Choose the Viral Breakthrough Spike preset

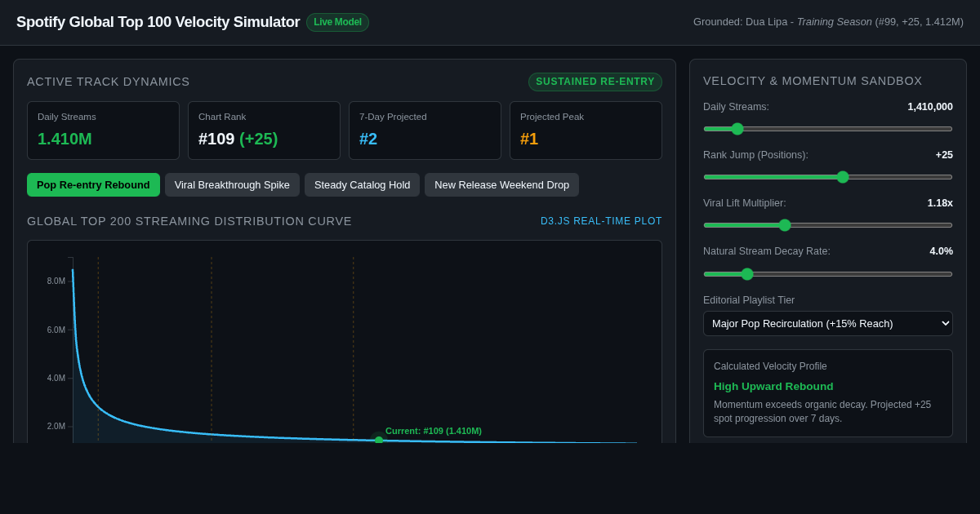pyautogui.click(x=232, y=184)
